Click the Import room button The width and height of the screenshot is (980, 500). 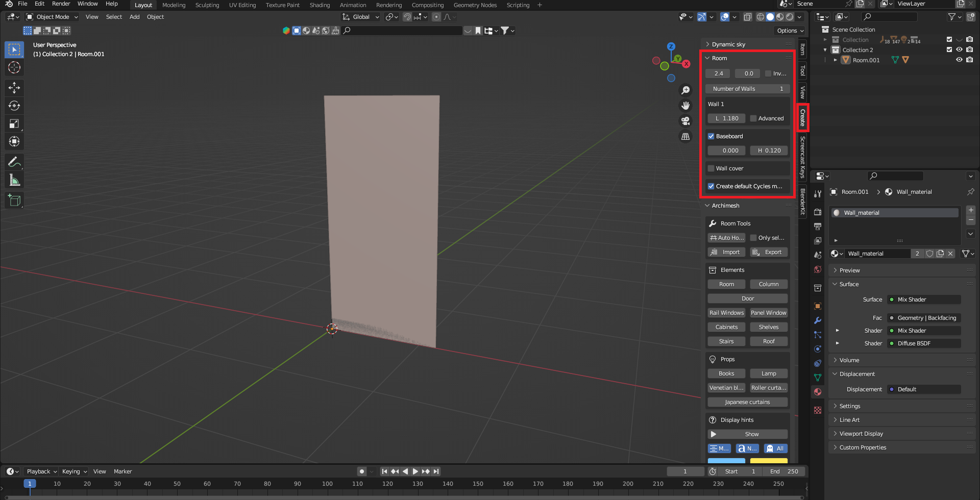click(726, 252)
